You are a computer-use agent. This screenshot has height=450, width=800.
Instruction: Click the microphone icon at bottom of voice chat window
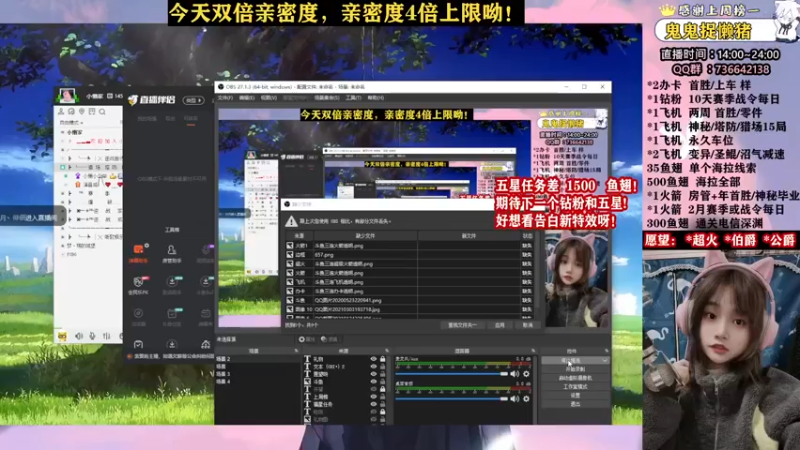92,336
